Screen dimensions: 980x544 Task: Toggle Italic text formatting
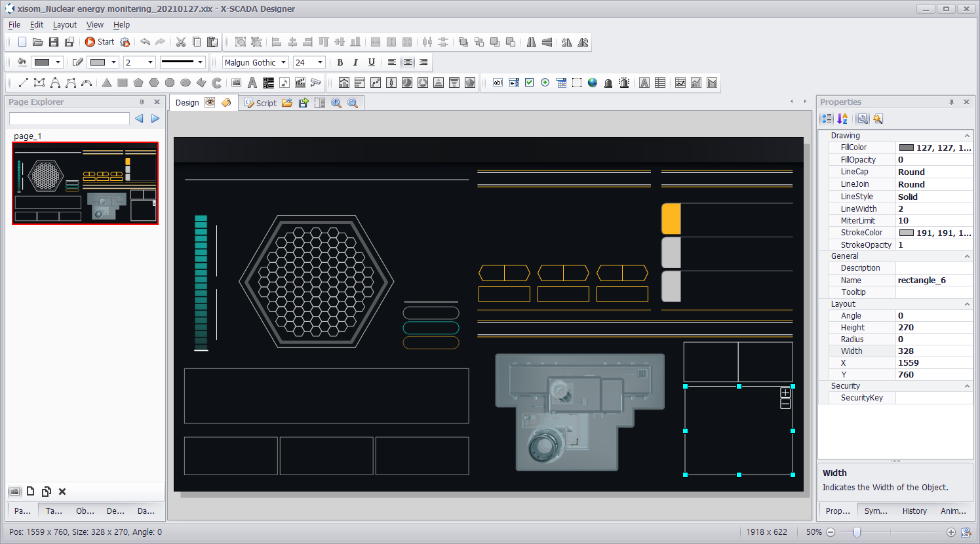tap(355, 62)
